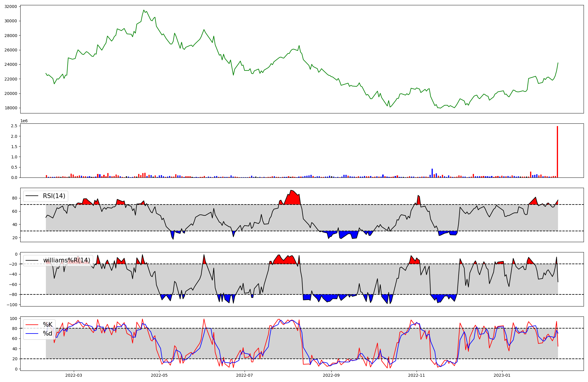Click the 2022-11 x-axis date label
Screen dimensions: 588x382
point(417,375)
